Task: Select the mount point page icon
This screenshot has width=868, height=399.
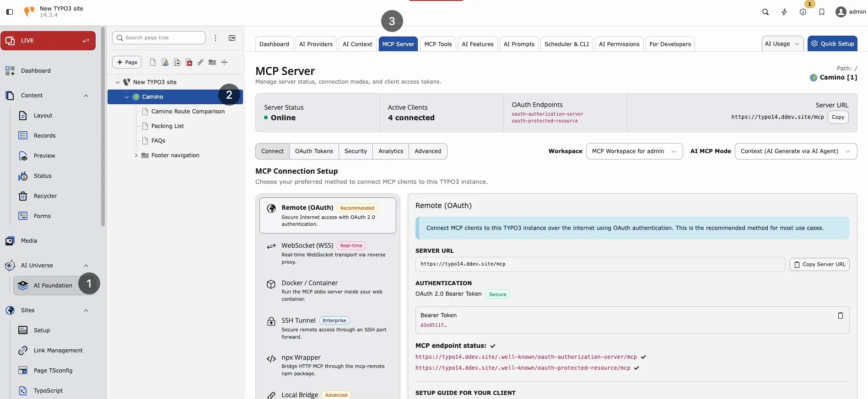Action: point(189,62)
